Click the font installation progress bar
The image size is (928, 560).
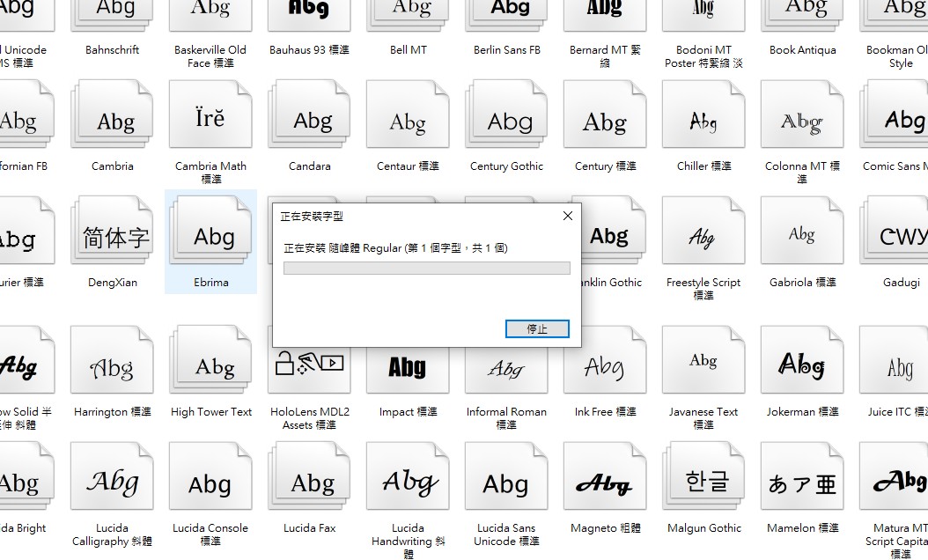pyautogui.click(x=427, y=269)
